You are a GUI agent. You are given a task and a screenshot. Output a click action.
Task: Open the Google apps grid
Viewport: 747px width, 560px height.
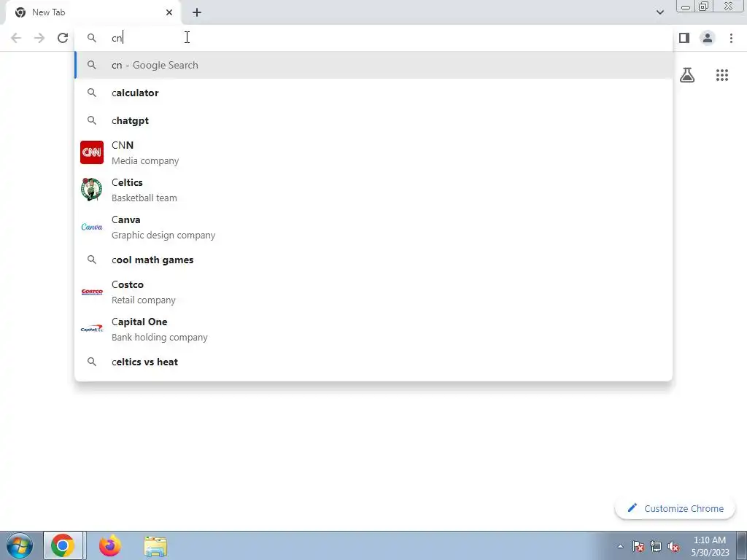pos(721,75)
